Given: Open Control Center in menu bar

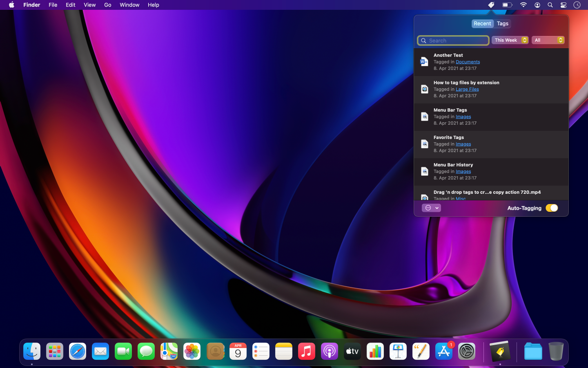Looking at the screenshot, I should click(x=563, y=5).
